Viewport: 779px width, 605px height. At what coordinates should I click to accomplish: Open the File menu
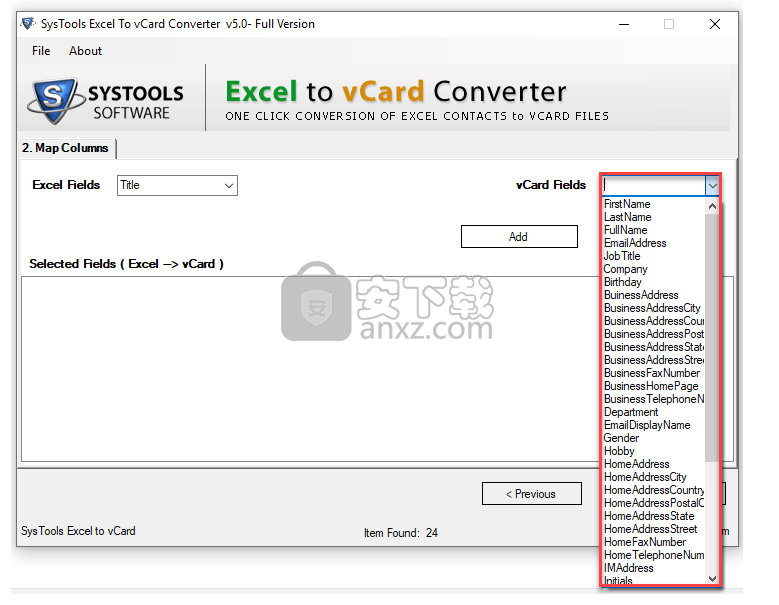point(41,51)
